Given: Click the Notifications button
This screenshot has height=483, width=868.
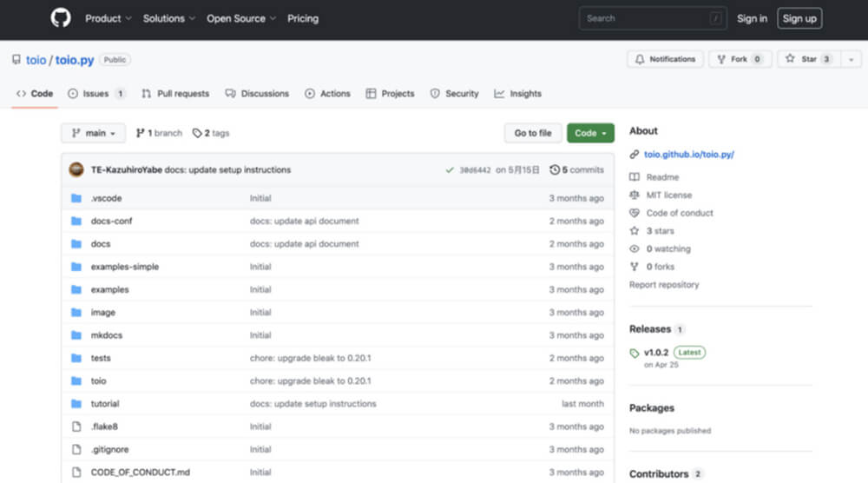Looking at the screenshot, I should (x=665, y=59).
